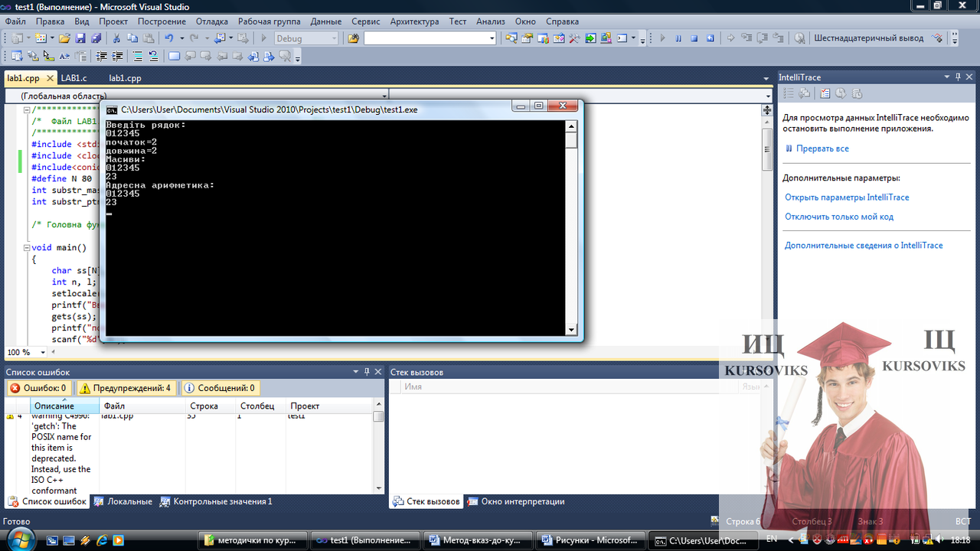The image size is (980, 551).
Task: Sort by Строка column header
Action: 211,406
